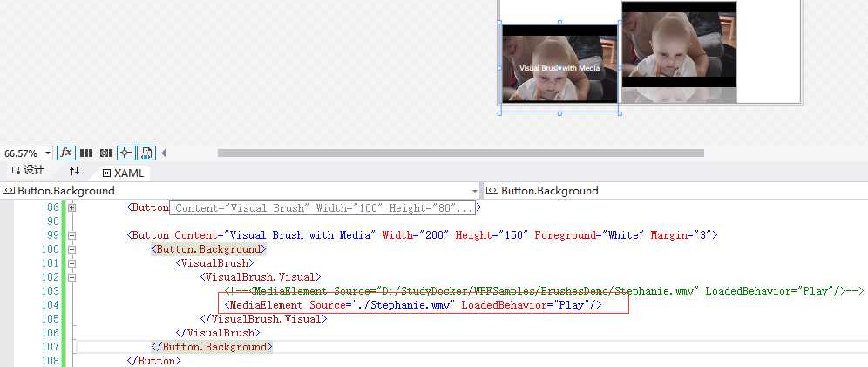Open the right Button.Background member dropdown
The width and height of the screenshot is (868, 367).
pyautogui.click(x=675, y=190)
